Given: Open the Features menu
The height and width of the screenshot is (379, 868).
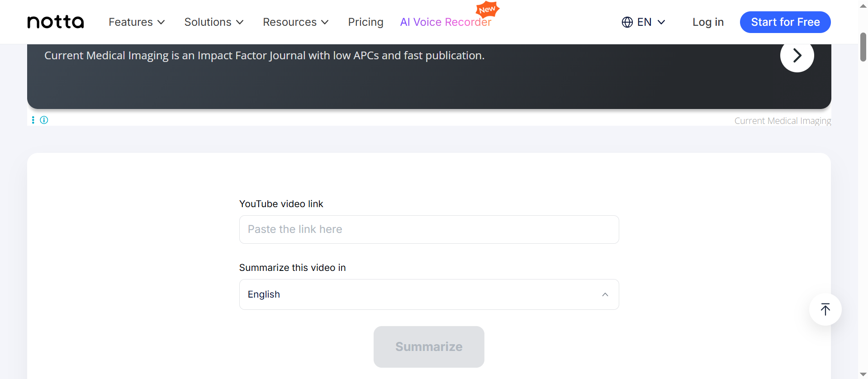Looking at the screenshot, I should click(137, 22).
